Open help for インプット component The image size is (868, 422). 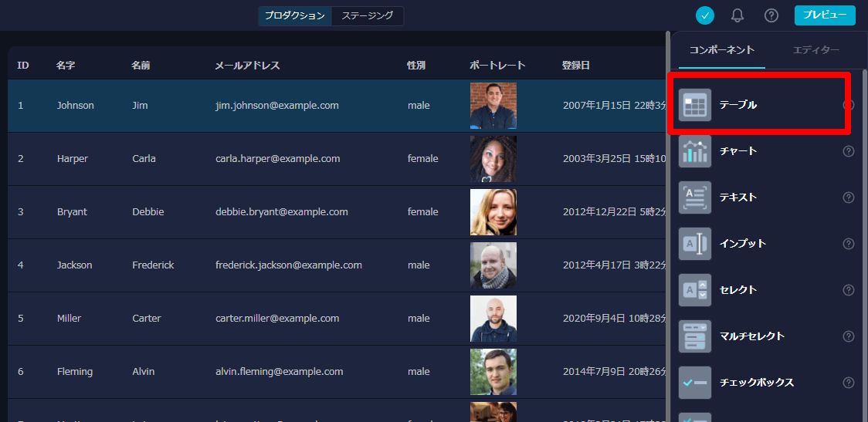(x=848, y=244)
